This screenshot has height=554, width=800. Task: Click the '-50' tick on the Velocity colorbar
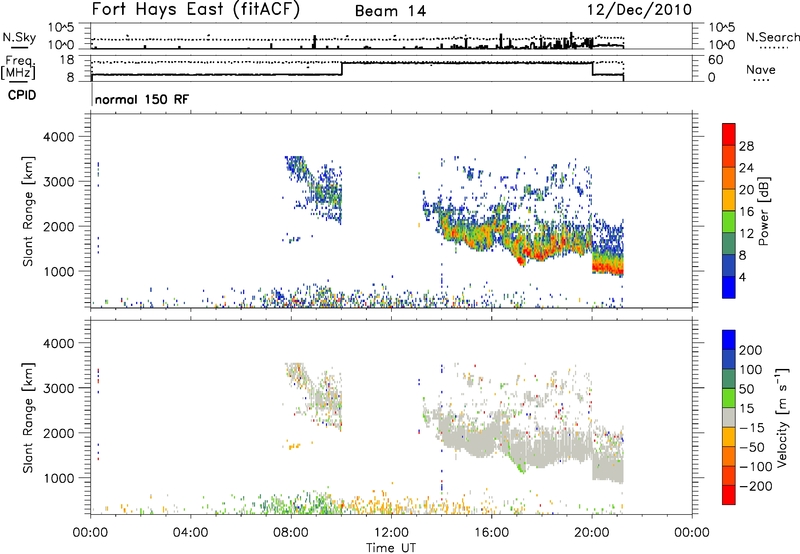click(752, 447)
